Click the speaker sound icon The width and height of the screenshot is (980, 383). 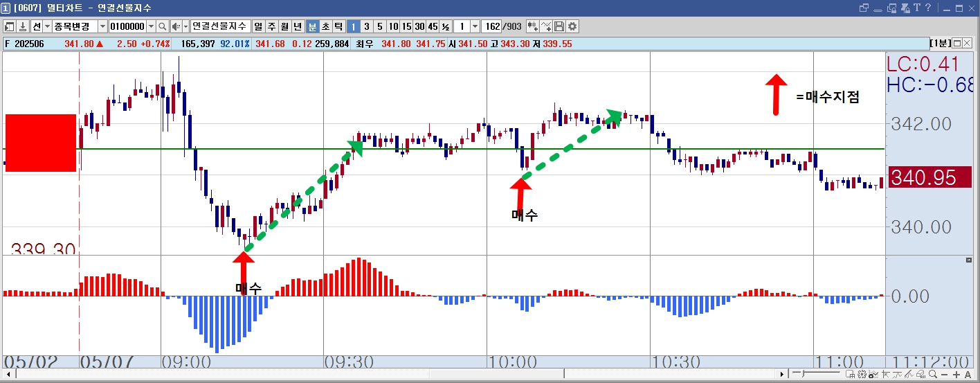[176, 26]
